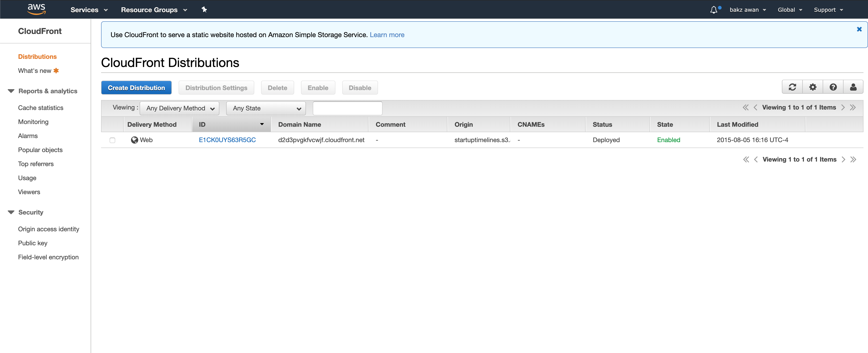Screen dimensions: 868x353
Task: Collapse the Security section
Action: pos(11,212)
